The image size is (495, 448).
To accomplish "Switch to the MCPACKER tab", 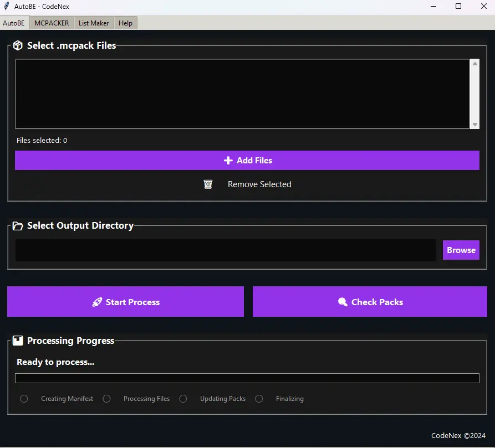I will [x=52, y=23].
